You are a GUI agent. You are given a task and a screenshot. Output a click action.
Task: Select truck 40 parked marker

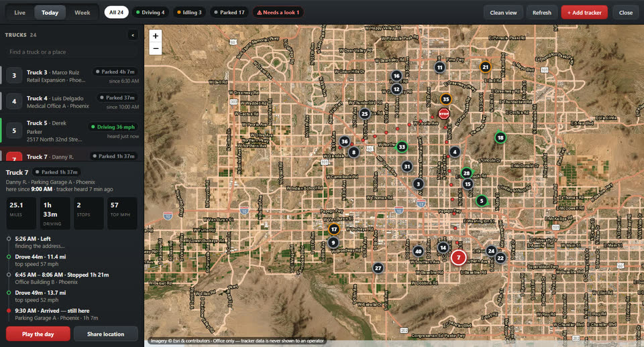[x=418, y=251]
